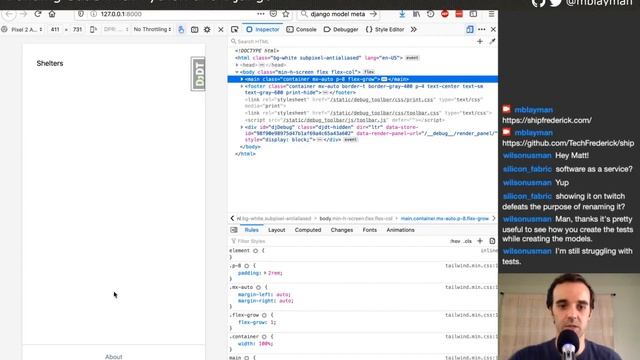
Task: Open Firefox library icon
Action: point(416,14)
